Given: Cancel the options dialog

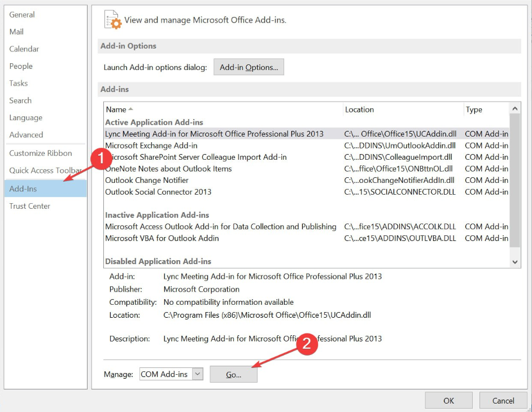Looking at the screenshot, I should (x=503, y=401).
